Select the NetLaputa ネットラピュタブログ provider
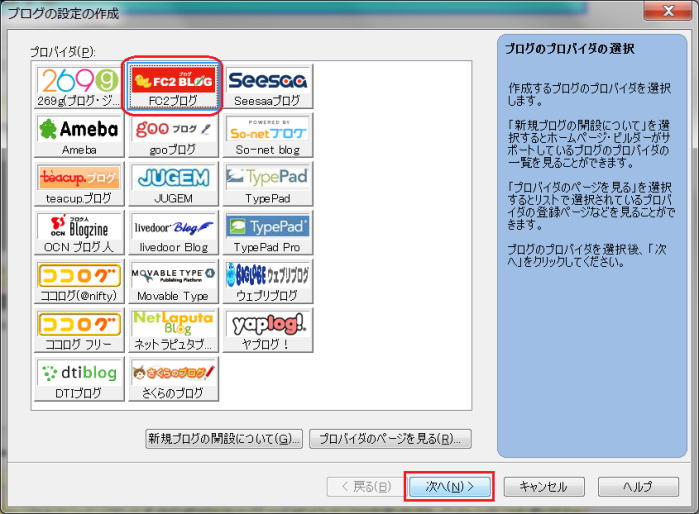This screenshot has height=514, width=699. 173,330
